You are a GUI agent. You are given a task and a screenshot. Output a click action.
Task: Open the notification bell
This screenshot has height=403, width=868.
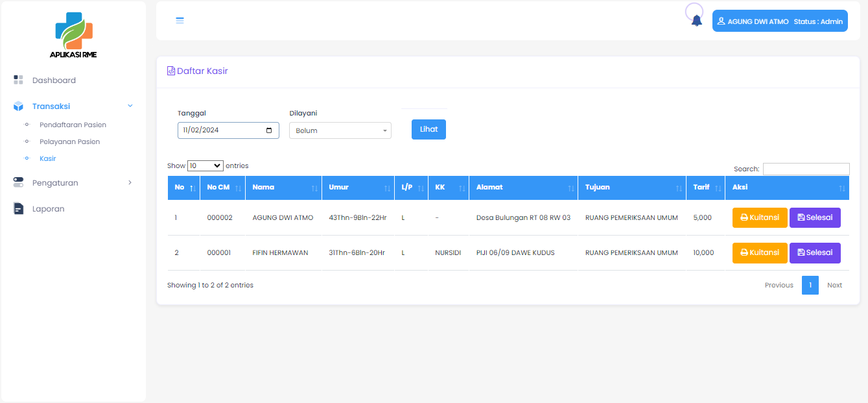point(697,21)
